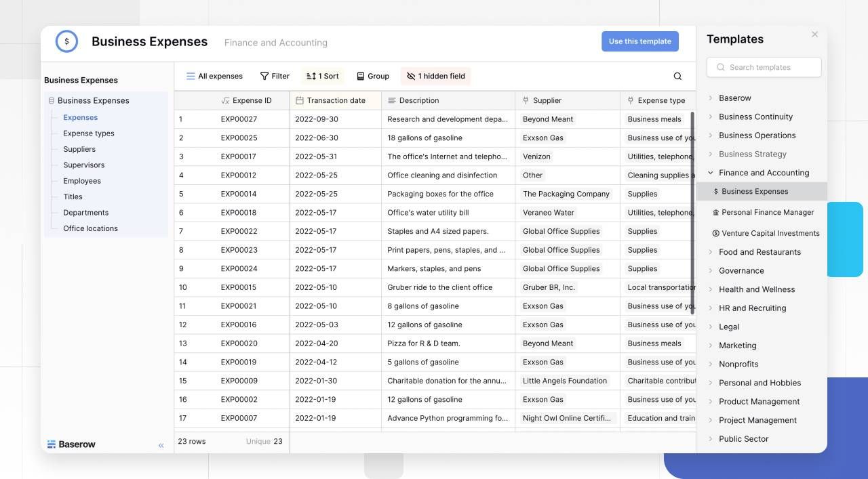Show the 1 hidden field
The width and height of the screenshot is (868, 479).
(435, 77)
